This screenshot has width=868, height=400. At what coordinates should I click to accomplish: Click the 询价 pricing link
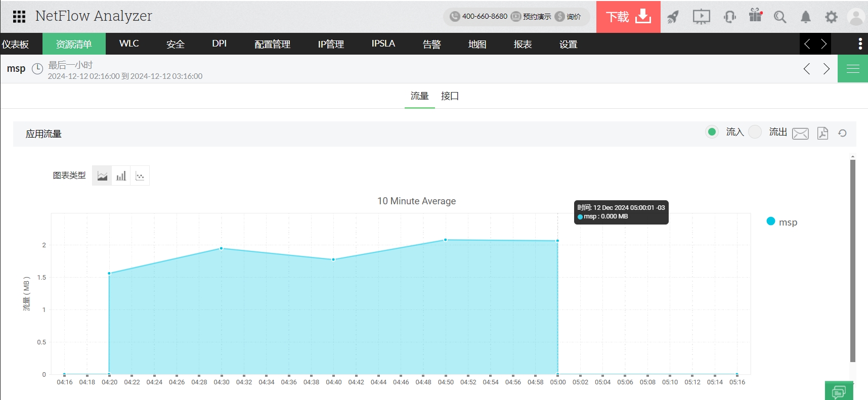point(569,17)
